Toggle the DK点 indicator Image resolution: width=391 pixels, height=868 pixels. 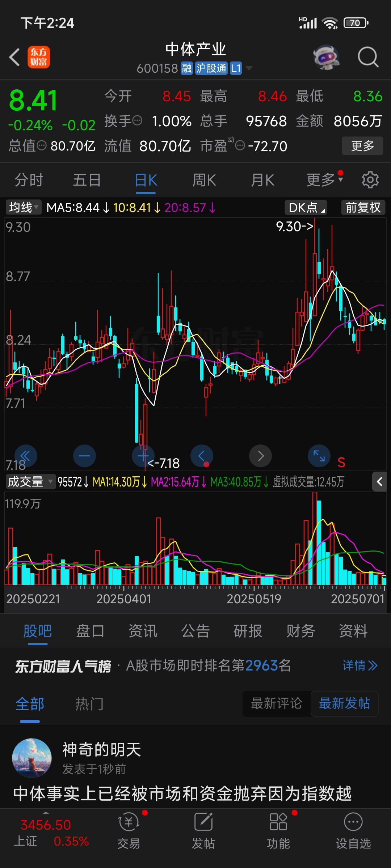[306, 208]
